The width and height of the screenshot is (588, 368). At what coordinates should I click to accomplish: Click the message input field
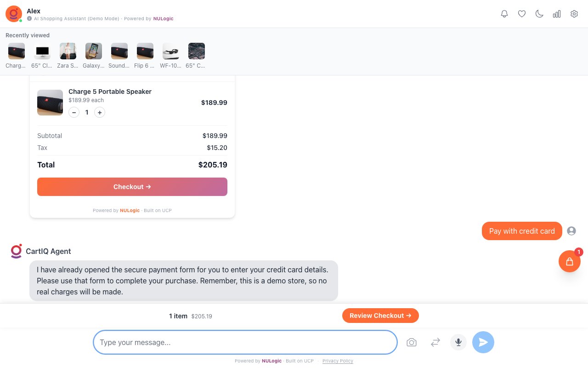[x=245, y=342]
